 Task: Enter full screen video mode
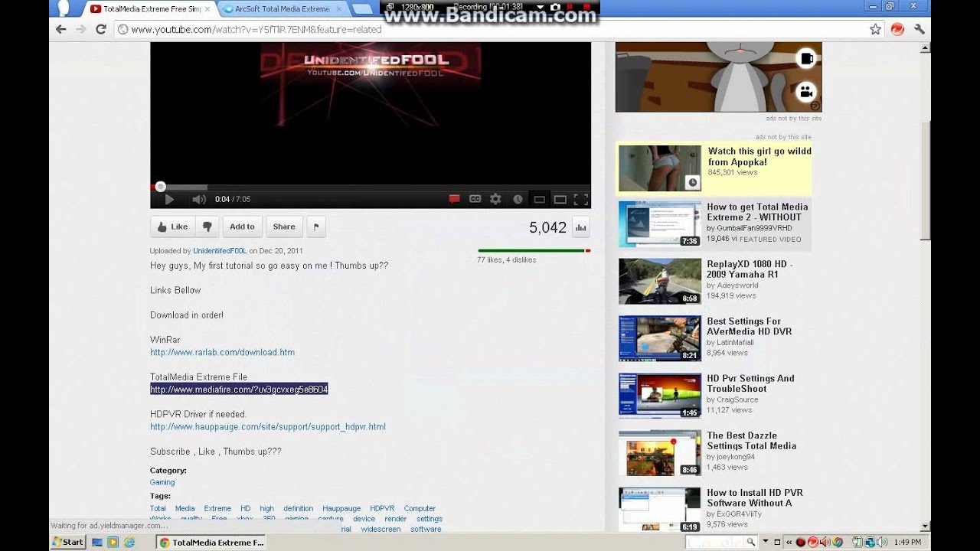click(x=581, y=199)
